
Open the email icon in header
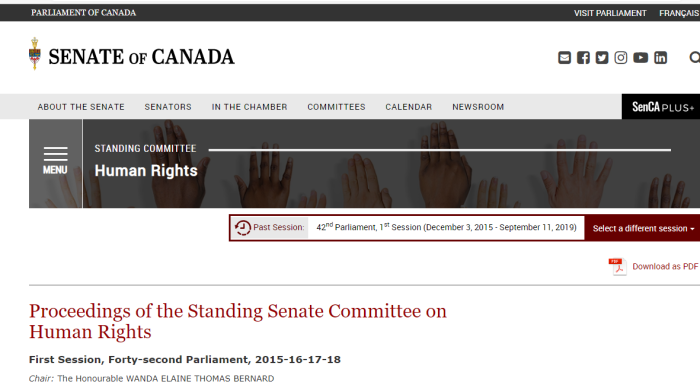[x=564, y=58]
